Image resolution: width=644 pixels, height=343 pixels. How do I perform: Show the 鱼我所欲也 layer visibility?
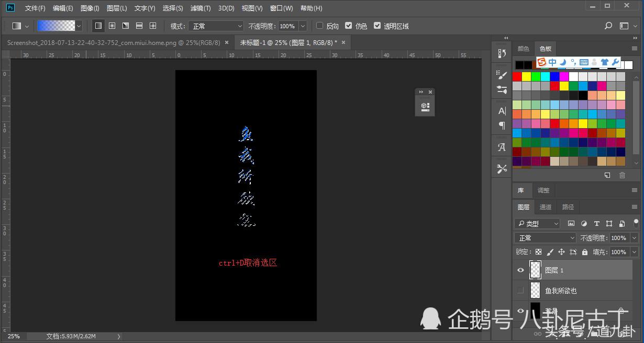click(520, 290)
